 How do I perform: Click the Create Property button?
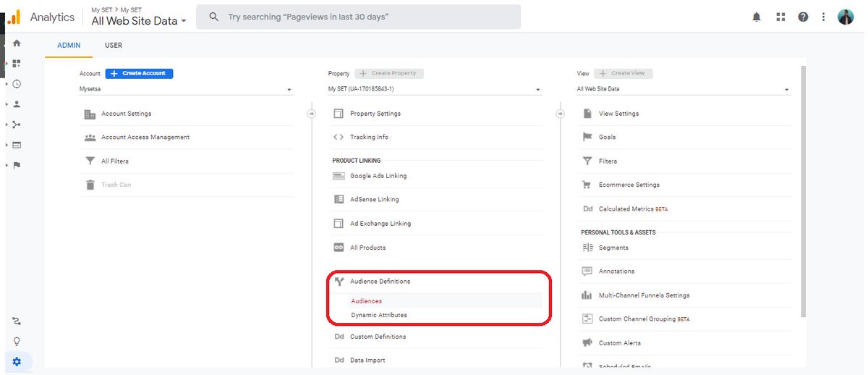[x=389, y=73]
